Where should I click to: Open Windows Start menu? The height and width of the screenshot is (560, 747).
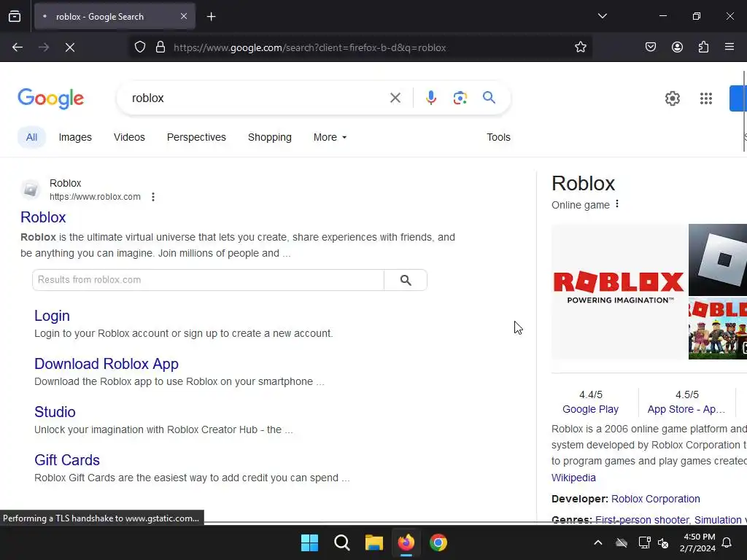[x=309, y=542]
